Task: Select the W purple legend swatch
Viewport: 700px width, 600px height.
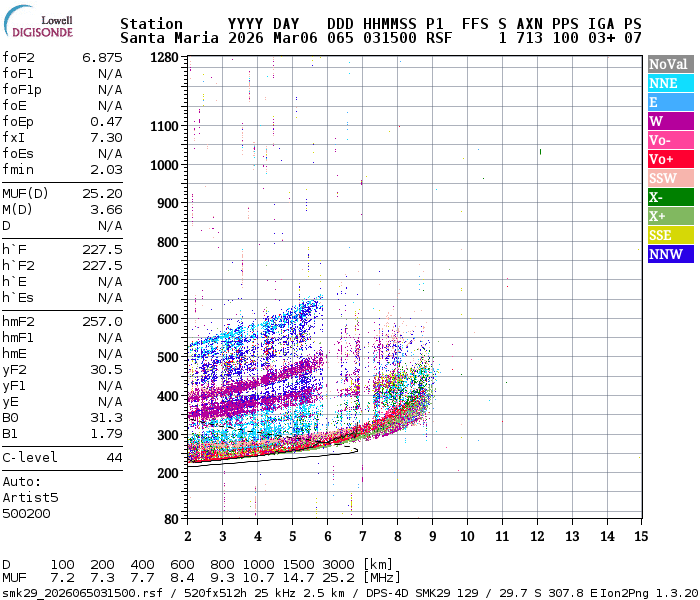Action: (x=671, y=121)
